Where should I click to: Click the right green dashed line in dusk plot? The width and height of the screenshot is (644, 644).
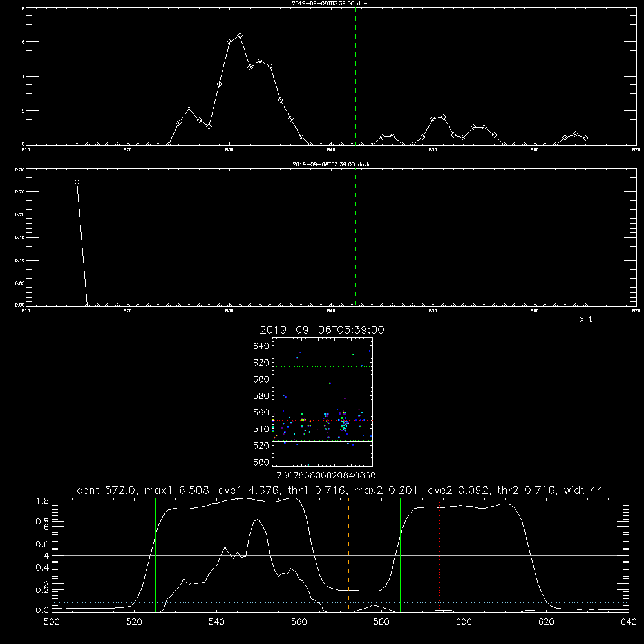[x=355, y=237]
